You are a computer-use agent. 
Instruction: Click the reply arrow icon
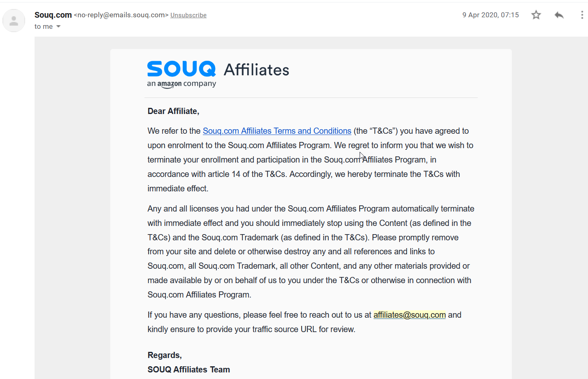click(559, 15)
